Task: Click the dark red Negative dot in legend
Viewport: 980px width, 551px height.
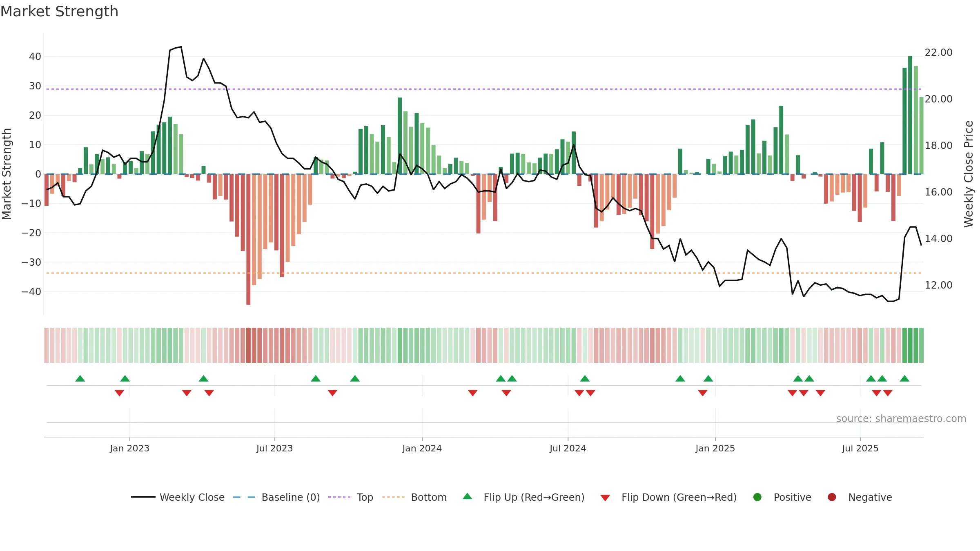Action: click(832, 497)
